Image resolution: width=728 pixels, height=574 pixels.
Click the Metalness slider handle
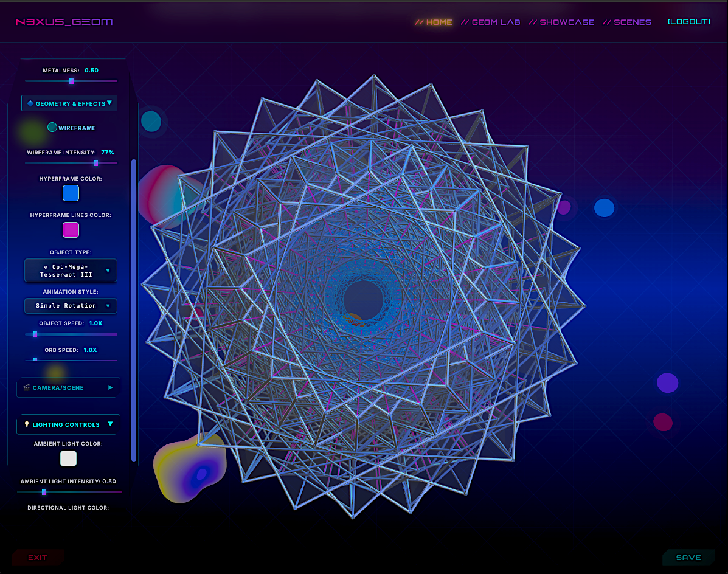tap(71, 81)
